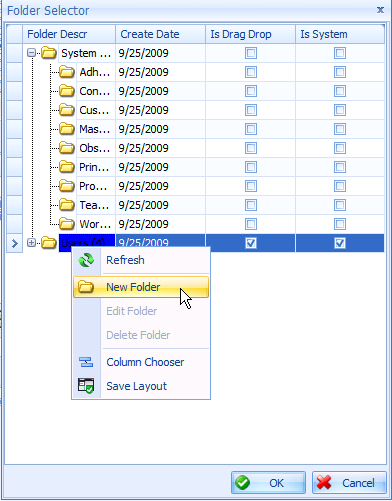Open Column Chooser from context menu

coord(141,362)
